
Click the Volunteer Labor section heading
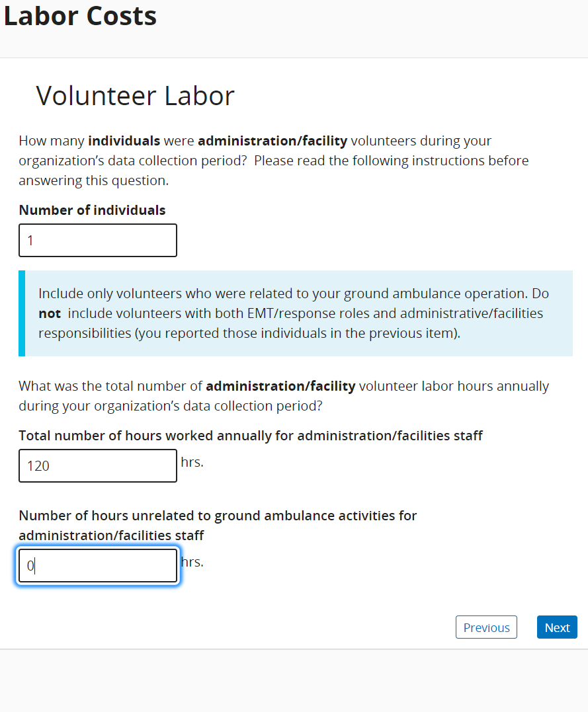tap(135, 96)
